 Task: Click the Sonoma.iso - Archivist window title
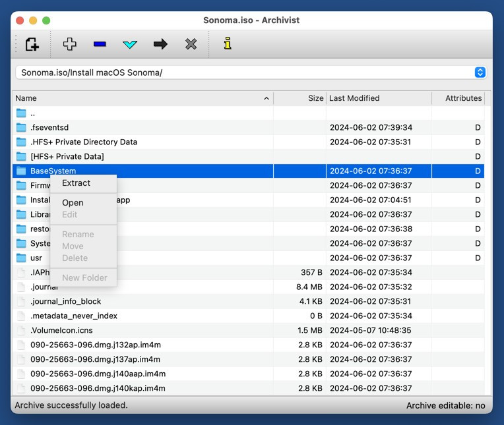tap(251, 20)
